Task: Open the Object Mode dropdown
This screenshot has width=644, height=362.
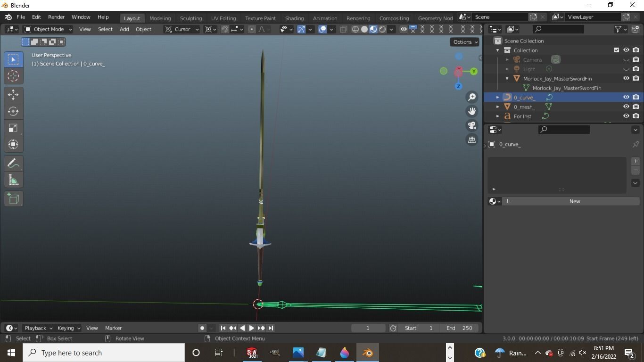Action: click(x=48, y=29)
